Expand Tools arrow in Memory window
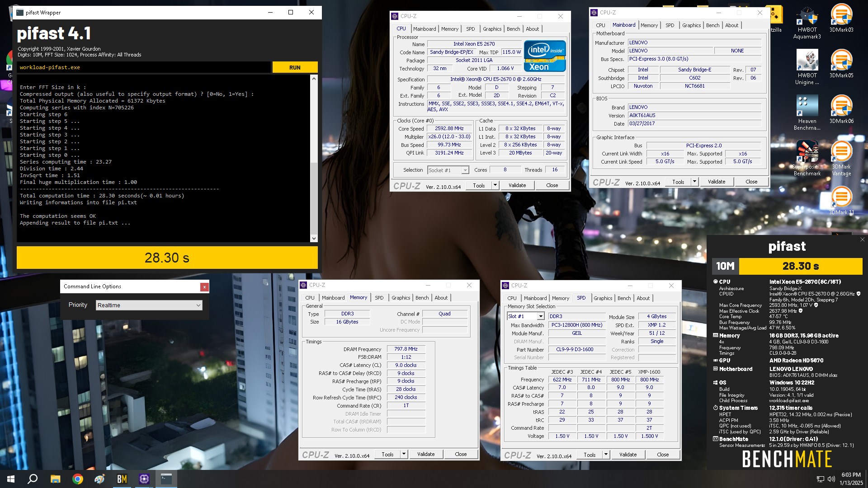Image resolution: width=868 pixels, height=488 pixels. point(404,454)
